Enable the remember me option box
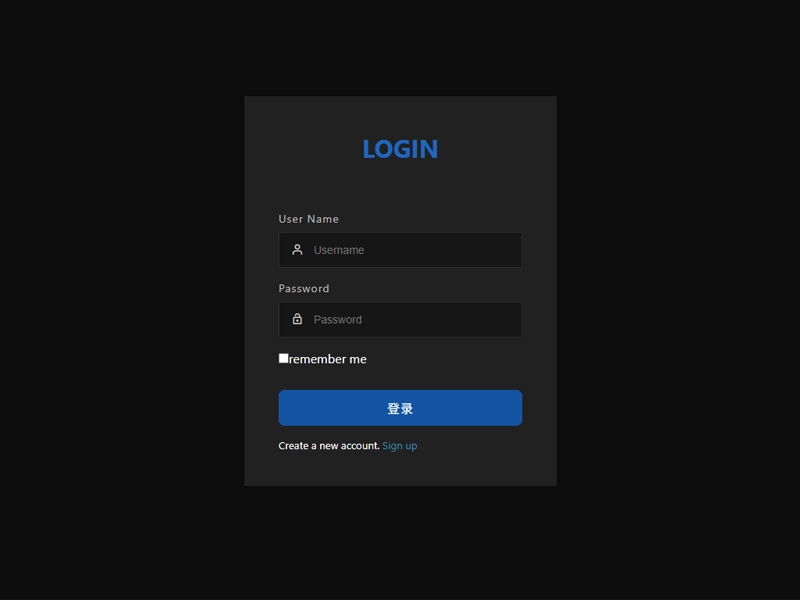 click(283, 358)
